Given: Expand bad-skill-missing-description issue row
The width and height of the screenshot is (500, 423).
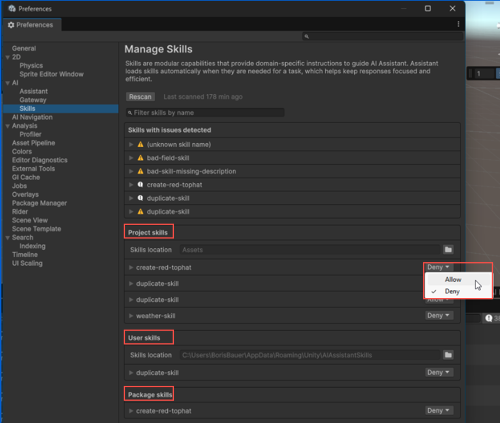Looking at the screenshot, I should (x=131, y=171).
